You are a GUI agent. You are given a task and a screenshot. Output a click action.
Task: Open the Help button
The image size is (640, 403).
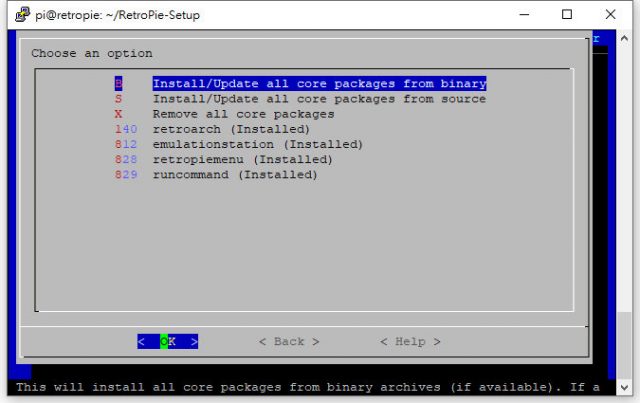point(410,341)
